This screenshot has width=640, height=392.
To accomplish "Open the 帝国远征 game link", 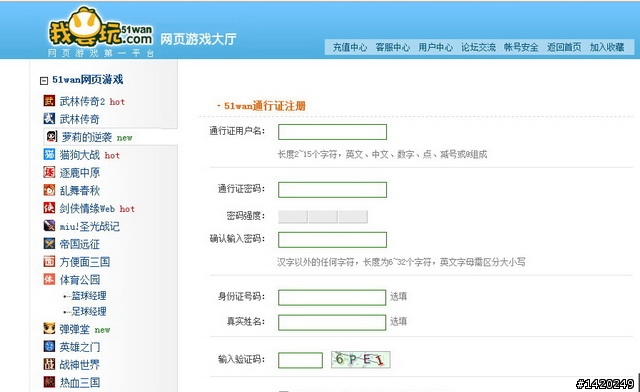I will (x=80, y=244).
